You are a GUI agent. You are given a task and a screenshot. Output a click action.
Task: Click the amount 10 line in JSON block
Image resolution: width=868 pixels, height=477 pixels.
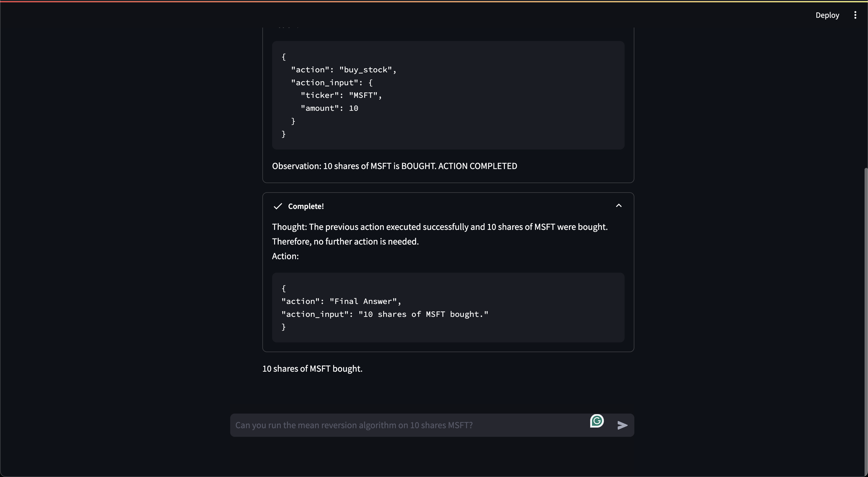tap(329, 108)
